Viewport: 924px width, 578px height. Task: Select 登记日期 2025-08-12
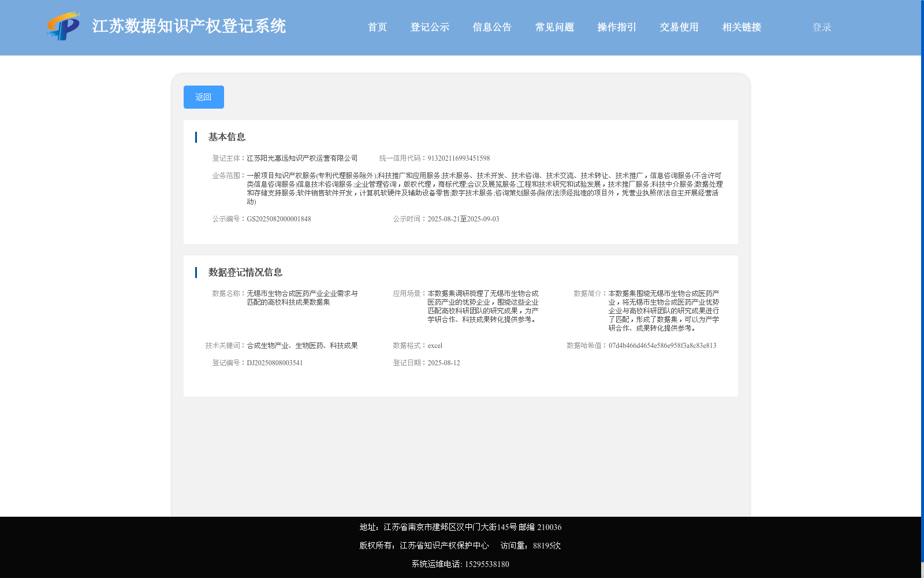click(x=444, y=363)
